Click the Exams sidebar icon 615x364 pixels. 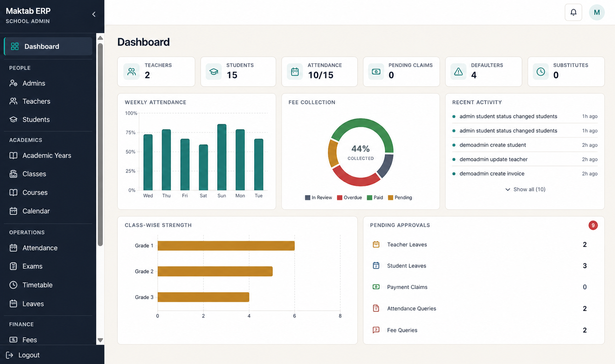click(14, 266)
